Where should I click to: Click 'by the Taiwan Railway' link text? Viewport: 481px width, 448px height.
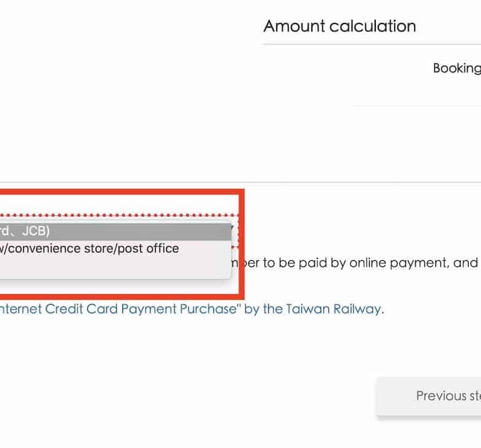click(314, 308)
